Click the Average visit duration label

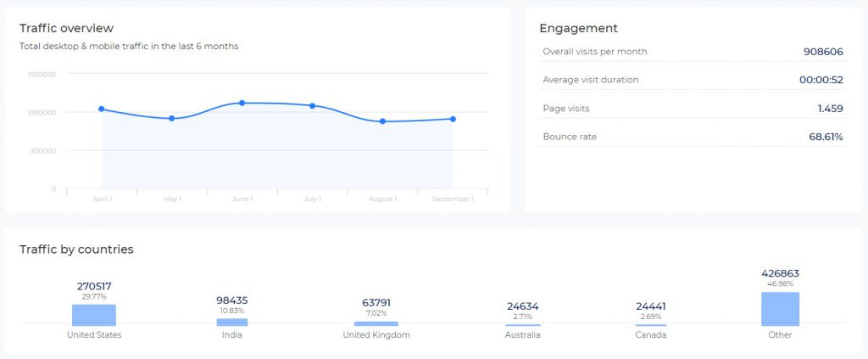[591, 80]
